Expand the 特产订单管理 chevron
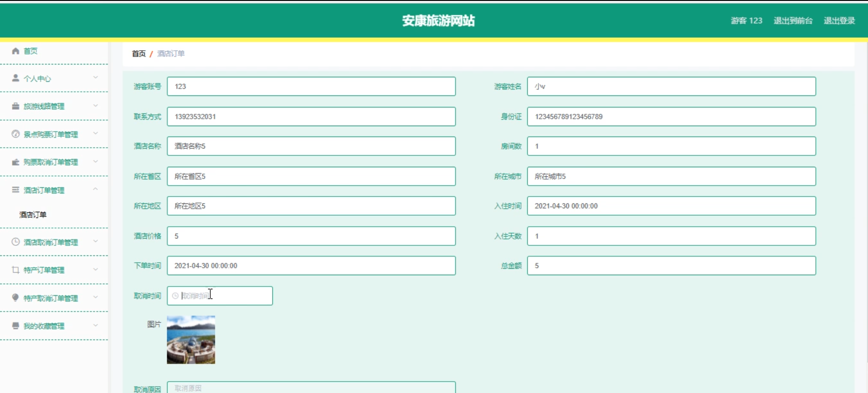 [x=95, y=269]
